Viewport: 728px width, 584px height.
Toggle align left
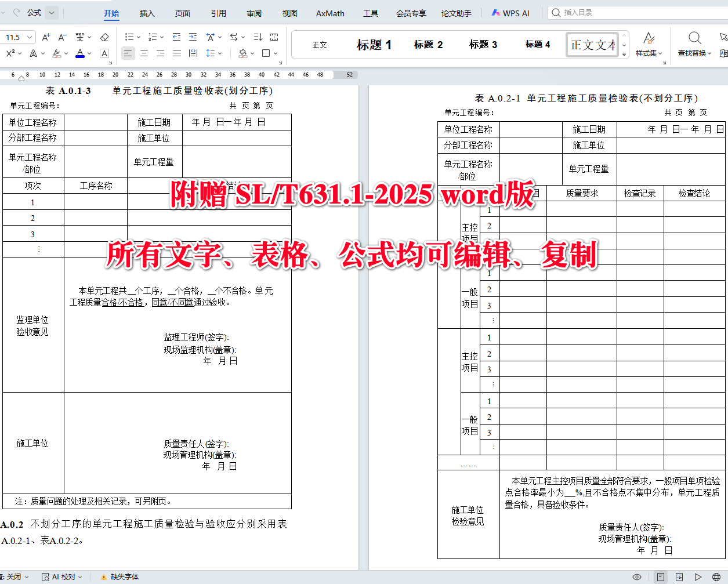pos(128,53)
